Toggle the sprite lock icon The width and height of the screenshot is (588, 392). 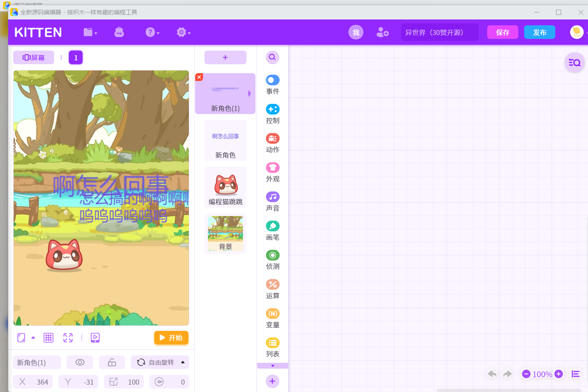112,362
